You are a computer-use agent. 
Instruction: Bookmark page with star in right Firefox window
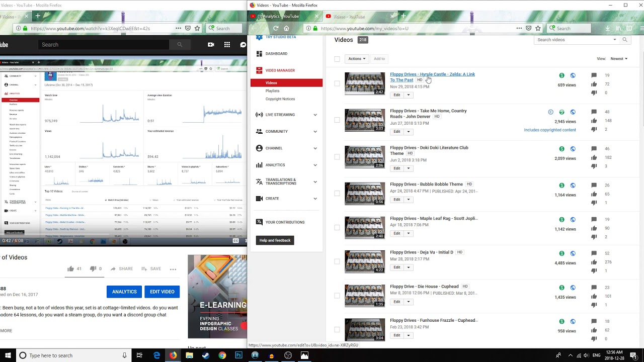coord(538,29)
